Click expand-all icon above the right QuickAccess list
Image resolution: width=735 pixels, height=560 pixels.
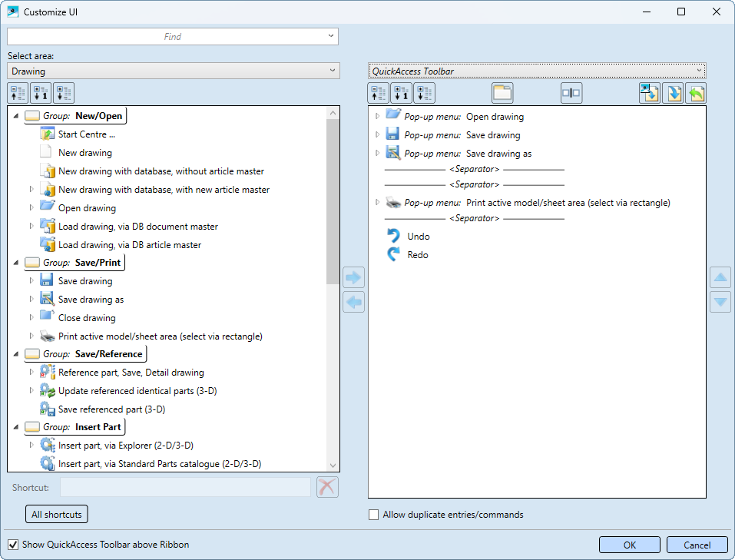pyautogui.click(x=424, y=93)
